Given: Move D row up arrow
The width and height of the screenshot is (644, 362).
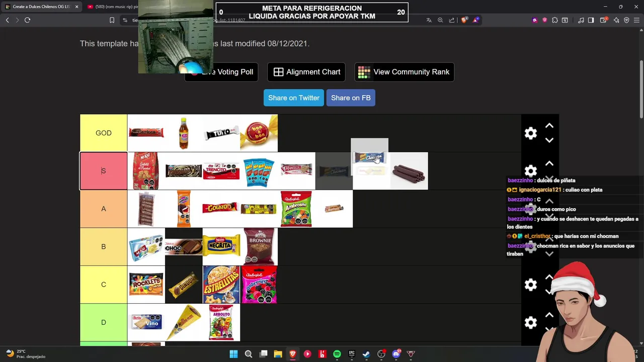Looking at the screenshot, I should 549,315.
